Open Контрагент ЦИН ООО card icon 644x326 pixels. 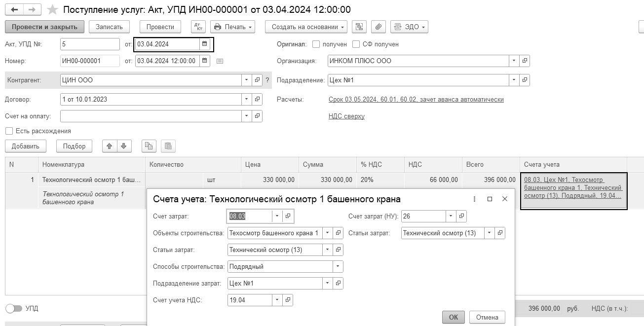(x=257, y=79)
